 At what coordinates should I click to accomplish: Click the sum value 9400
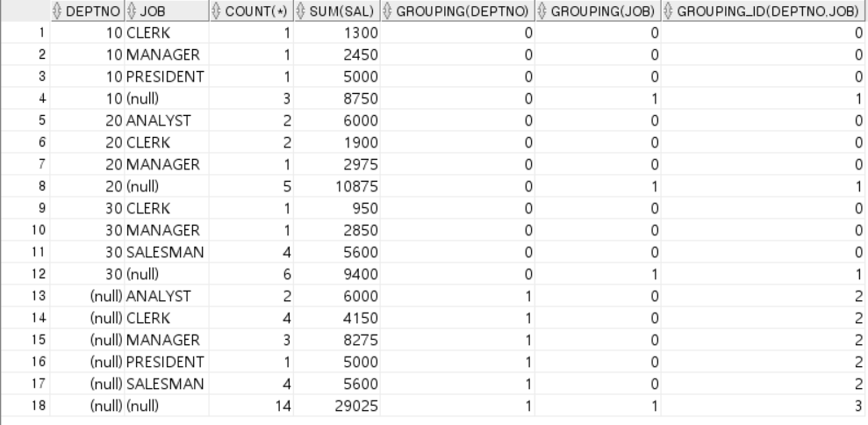pos(361,274)
